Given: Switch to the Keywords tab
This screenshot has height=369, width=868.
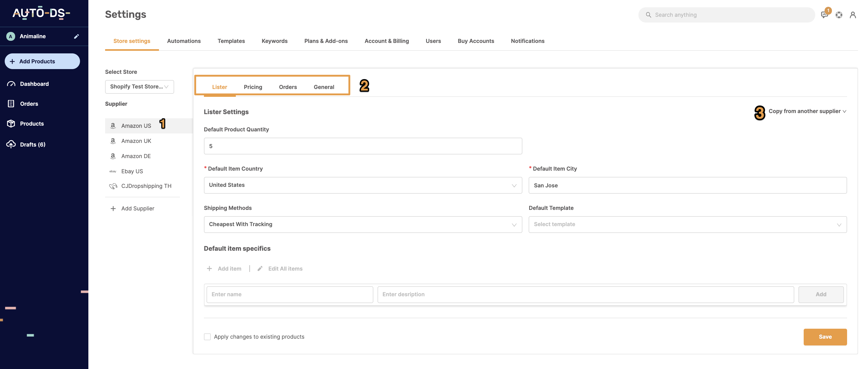Looking at the screenshot, I should click(275, 41).
